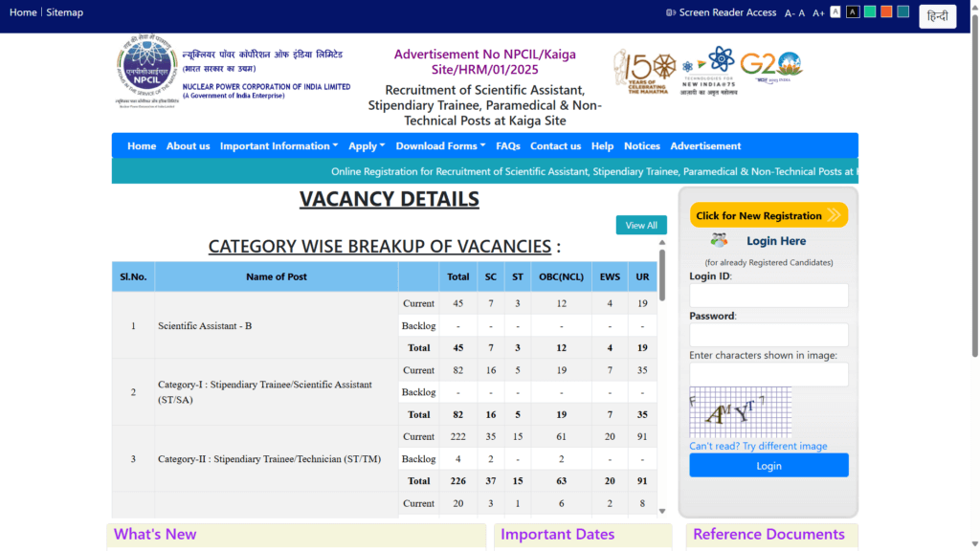Click the VACANCY DETAILS heading
This screenshot has width=980, height=551.
click(x=390, y=199)
